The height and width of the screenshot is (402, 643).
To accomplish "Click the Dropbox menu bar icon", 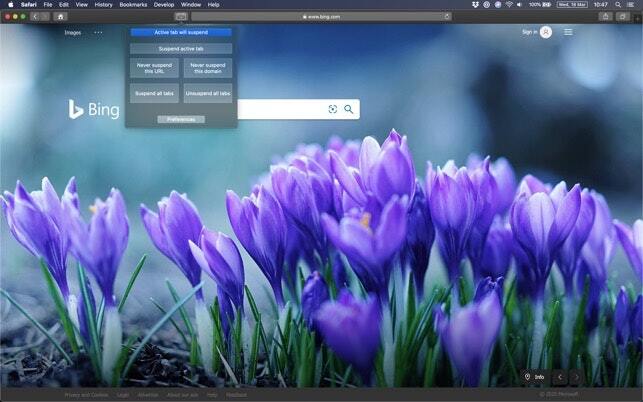I will click(475, 5).
